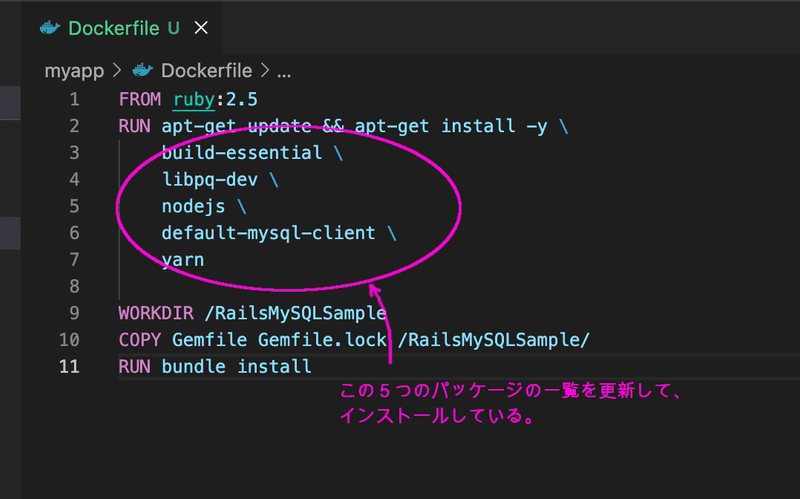Click the underlined ruby image link

194,99
